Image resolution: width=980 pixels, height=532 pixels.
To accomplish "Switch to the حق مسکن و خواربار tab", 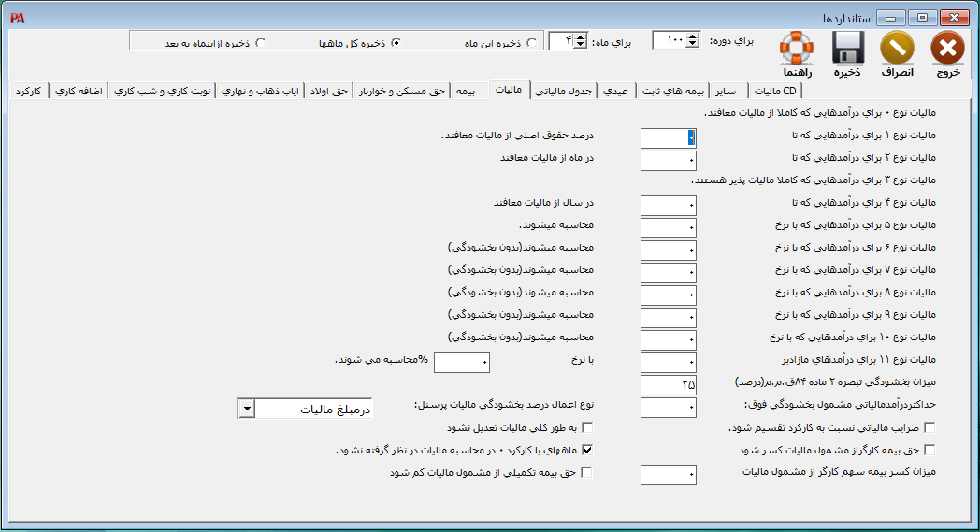I will tap(402, 91).
